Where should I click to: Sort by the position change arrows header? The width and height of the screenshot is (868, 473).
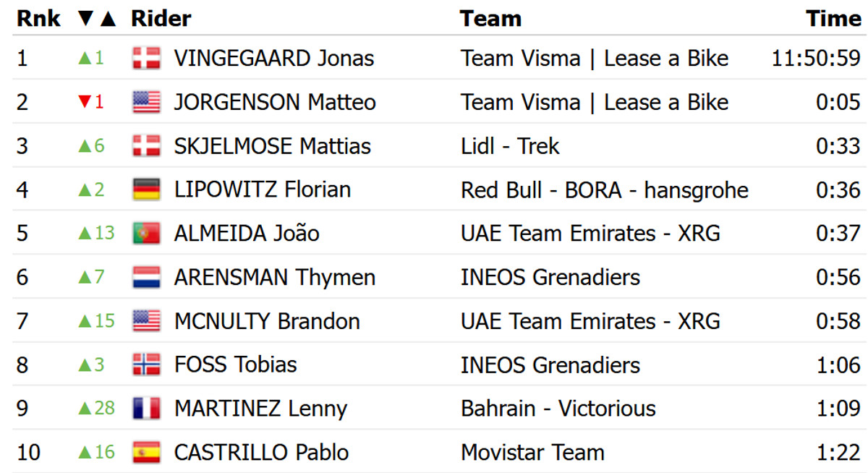[x=97, y=19]
